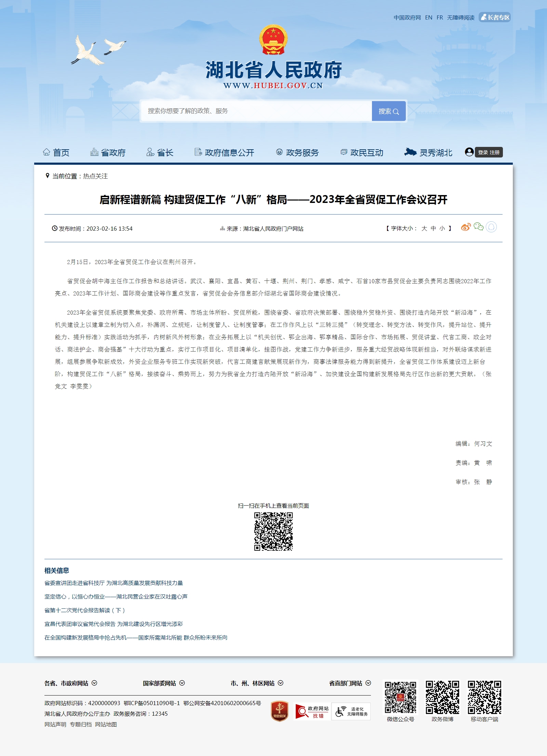Share article to Weibo icon

point(466,227)
